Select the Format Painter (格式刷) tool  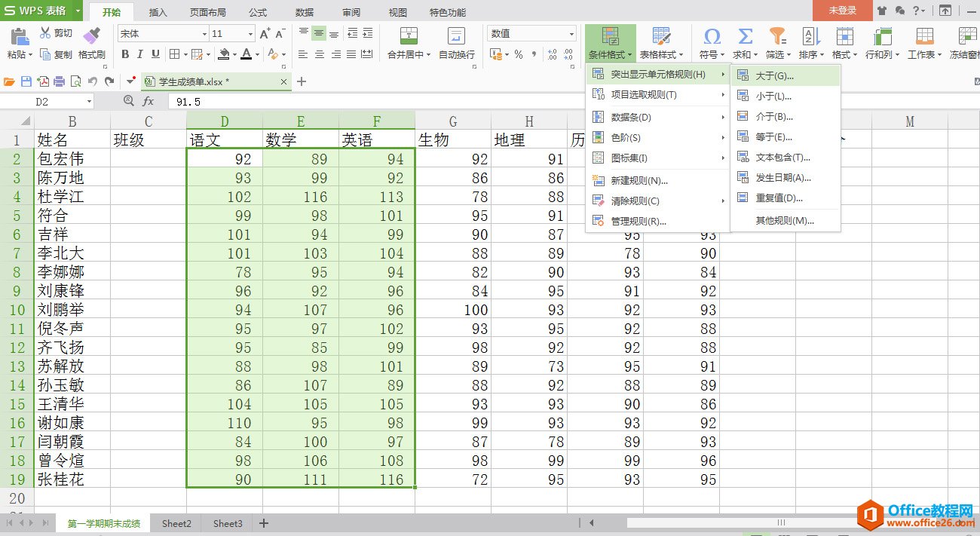(91, 43)
